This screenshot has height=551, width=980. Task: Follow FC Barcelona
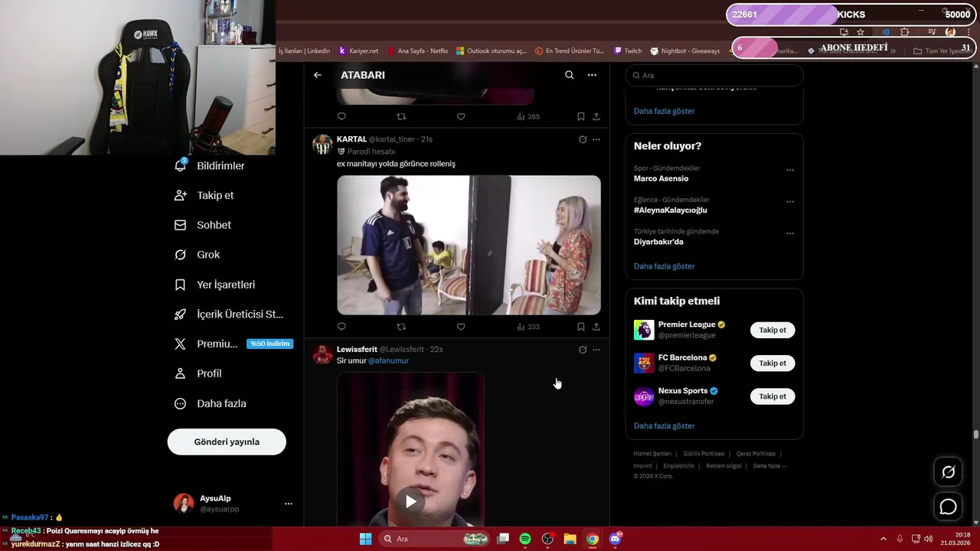[x=773, y=364]
